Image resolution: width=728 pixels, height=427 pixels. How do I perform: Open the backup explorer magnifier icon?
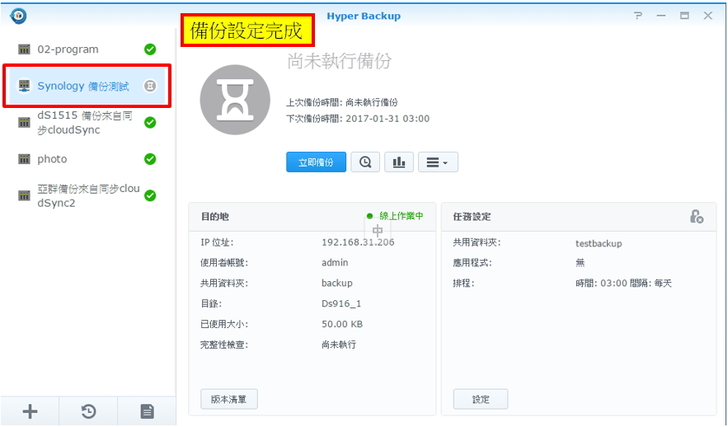click(x=365, y=162)
